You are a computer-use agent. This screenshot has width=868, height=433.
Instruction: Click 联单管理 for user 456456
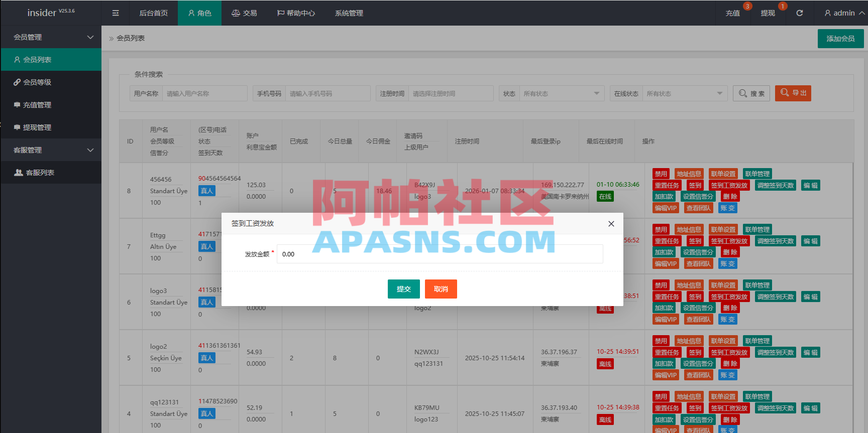click(757, 174)
